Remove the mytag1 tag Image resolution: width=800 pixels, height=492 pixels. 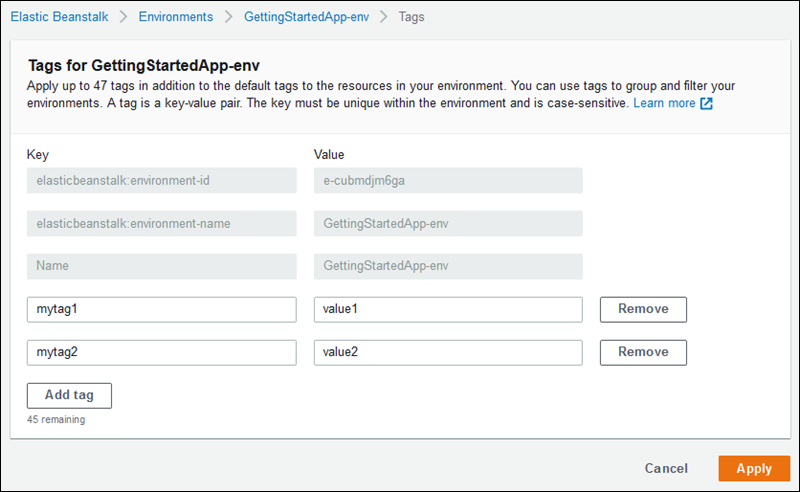(643, 309)
